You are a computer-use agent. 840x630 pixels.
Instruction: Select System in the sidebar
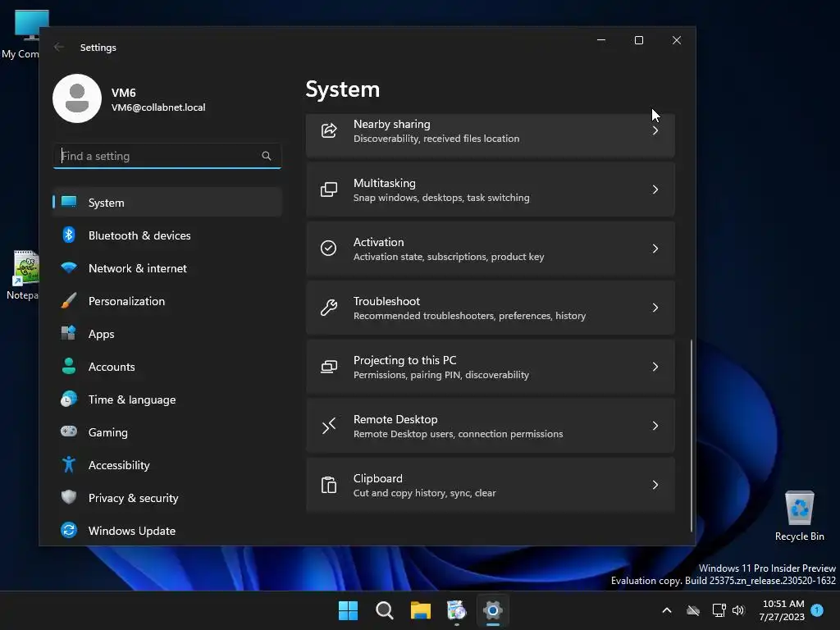pyautogui.click(x=167, y=202)
